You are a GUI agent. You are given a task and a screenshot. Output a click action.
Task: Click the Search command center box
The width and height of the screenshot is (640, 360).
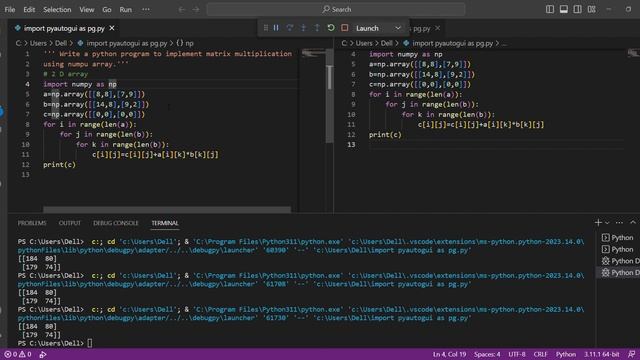[336, 9]
